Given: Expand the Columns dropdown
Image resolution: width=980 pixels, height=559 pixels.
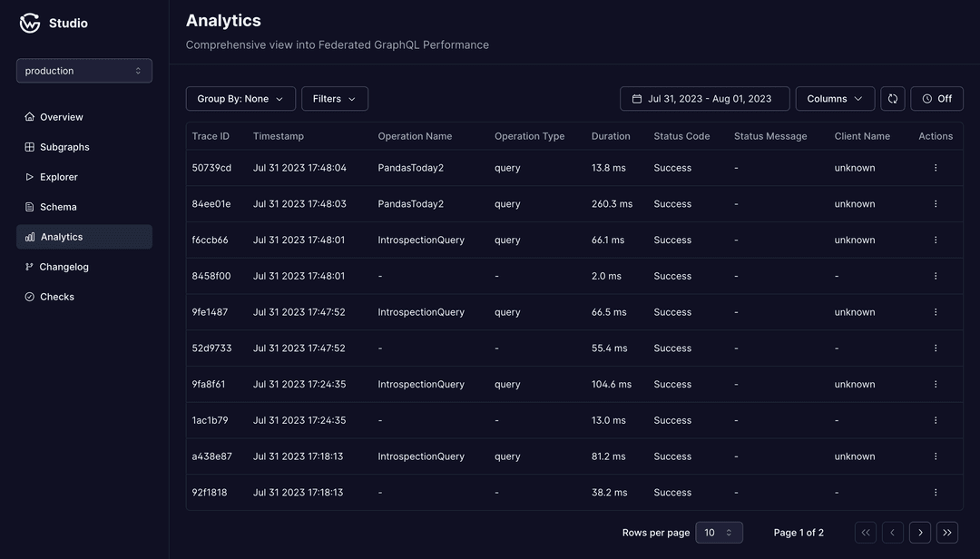Looking at the screenshot, I should tap(834, 98).
